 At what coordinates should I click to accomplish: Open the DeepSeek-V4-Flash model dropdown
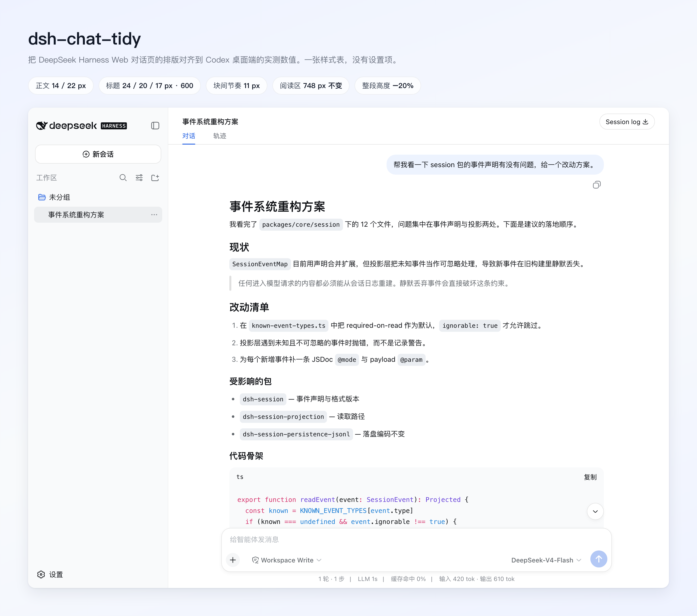(546, 560)
